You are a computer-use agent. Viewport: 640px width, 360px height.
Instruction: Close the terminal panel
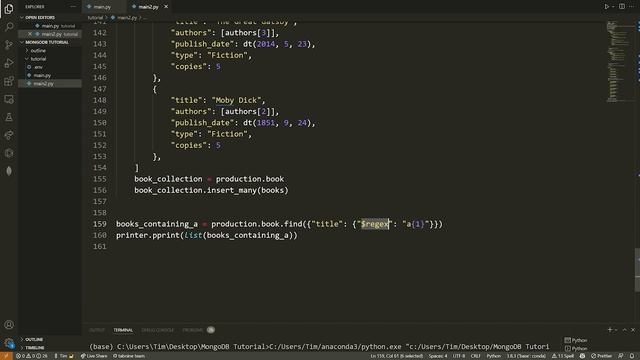point(633,329)
